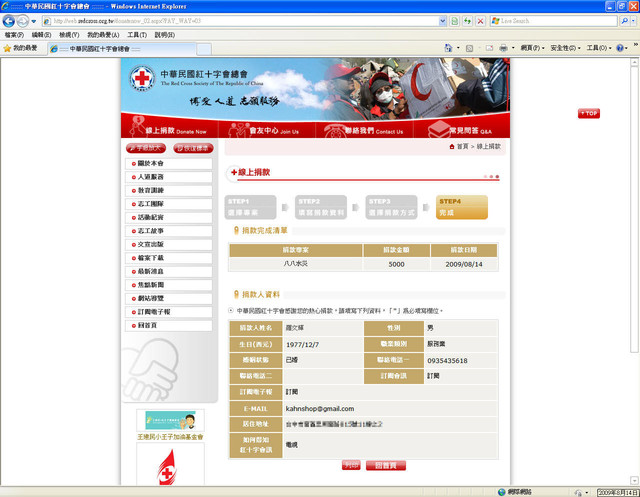
Task: Open the 工具(T) menu in menu bar
Action: pyautogui.click(x=137, y=35)
